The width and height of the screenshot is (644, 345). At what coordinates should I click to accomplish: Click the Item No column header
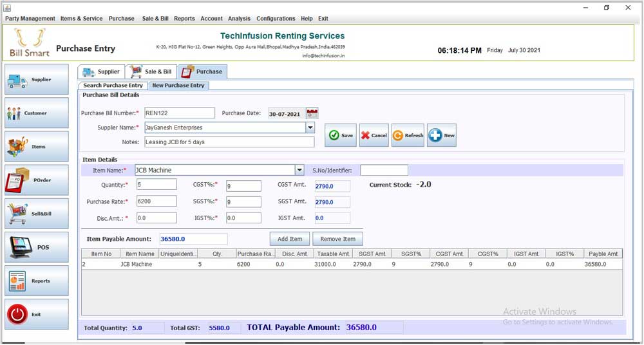click(101, 254)
